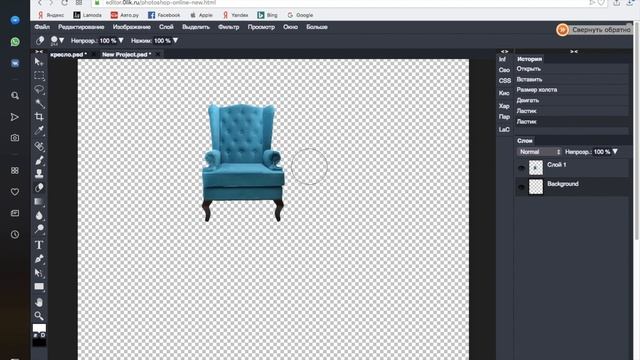Select the Lasso tool
640x360 pixels.
pyautogui.click(x=39, y=89)
